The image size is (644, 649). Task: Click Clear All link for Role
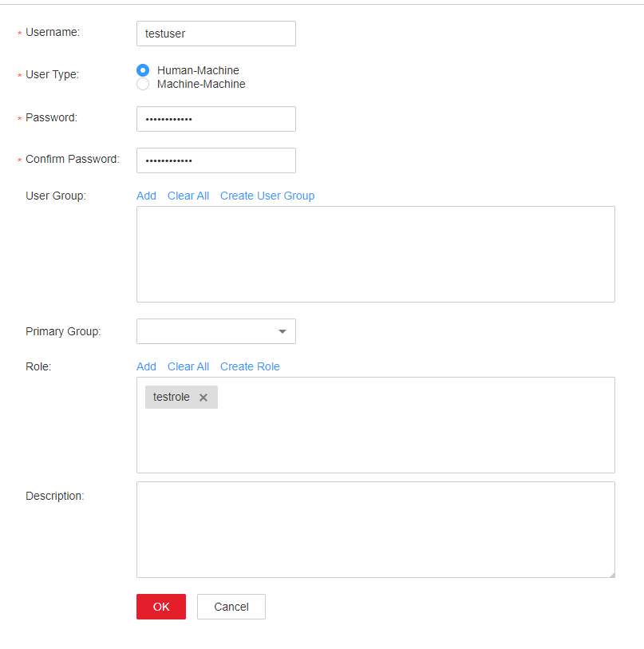188,366
